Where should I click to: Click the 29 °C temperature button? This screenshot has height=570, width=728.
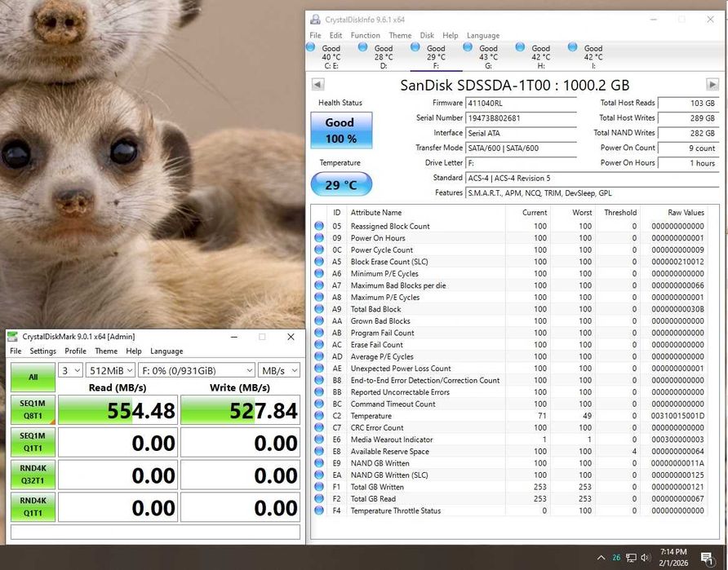[x=341, y=184]
